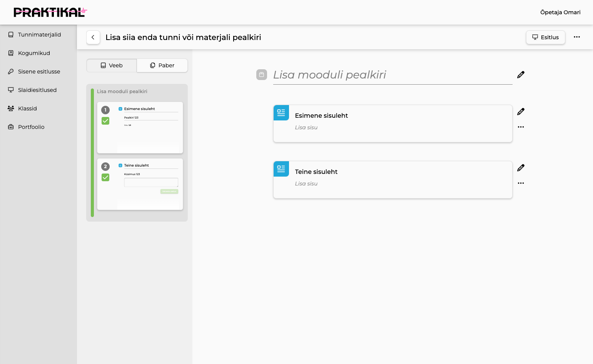Toggle the green checkbox on thumbnail 1

[x=105, y=121]
